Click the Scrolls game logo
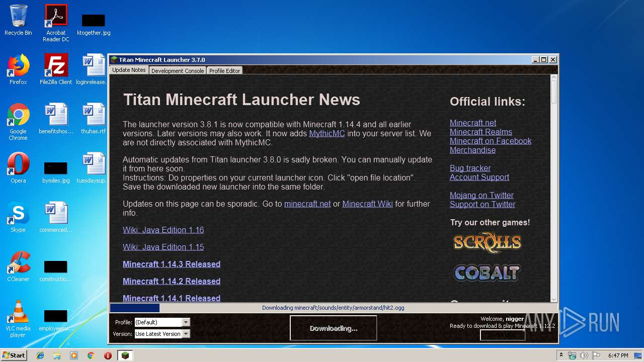644x362 pixels. click(x=487, y=243)
